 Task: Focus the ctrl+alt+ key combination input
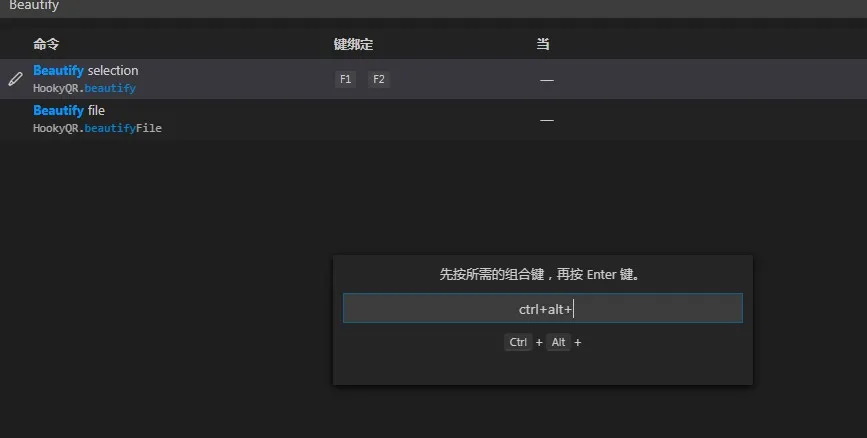[x=542, y=308]
